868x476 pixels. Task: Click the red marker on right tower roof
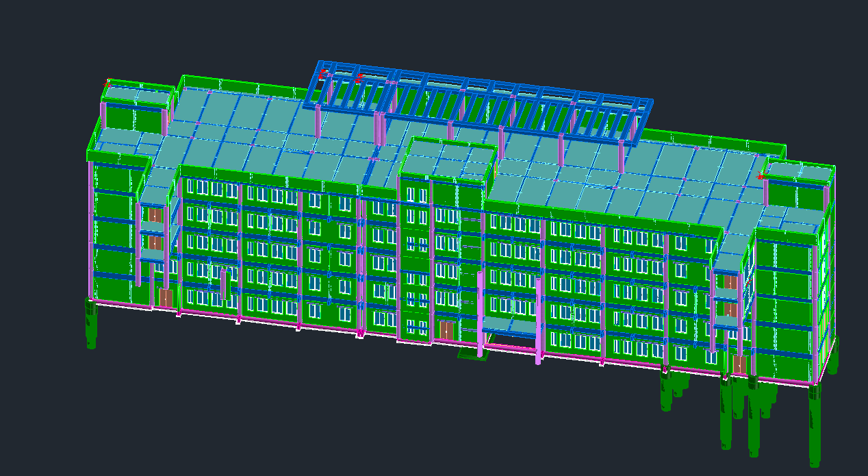point(761,176)
